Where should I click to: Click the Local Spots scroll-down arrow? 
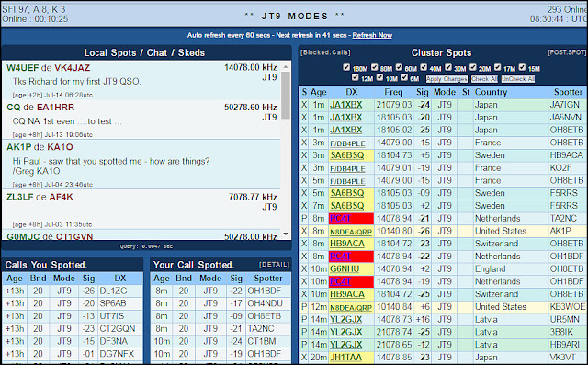tap(286, 234)
